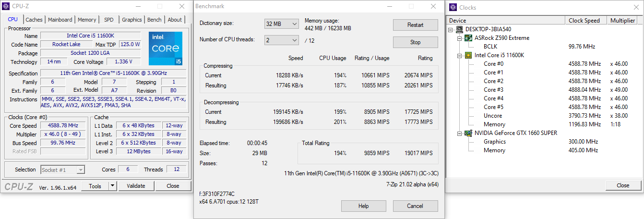Click the Core Speed value field

63,126
